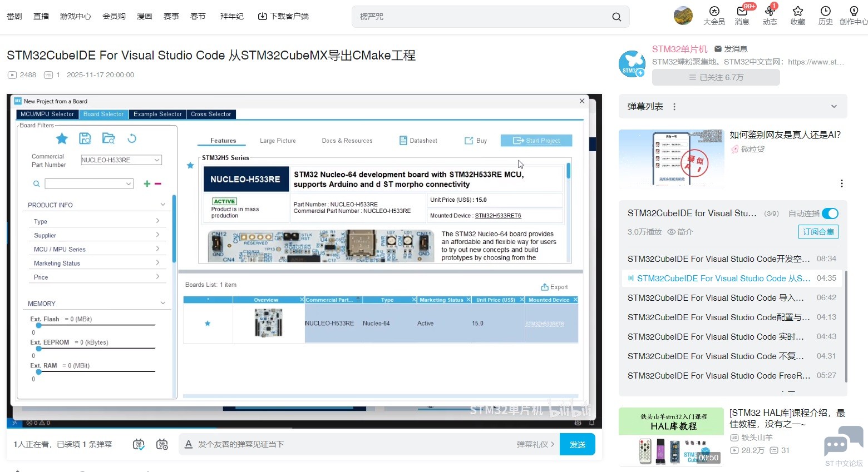This screenshot has width=868, height=472.
Task: Click the favorites star icon in Board Filters
Action: (62, 138)
